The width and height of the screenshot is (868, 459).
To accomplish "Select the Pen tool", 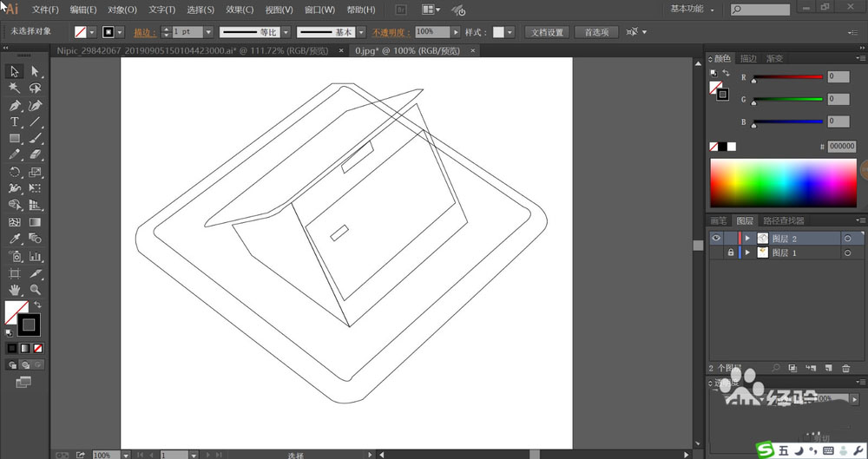I will tap(15, 105).
